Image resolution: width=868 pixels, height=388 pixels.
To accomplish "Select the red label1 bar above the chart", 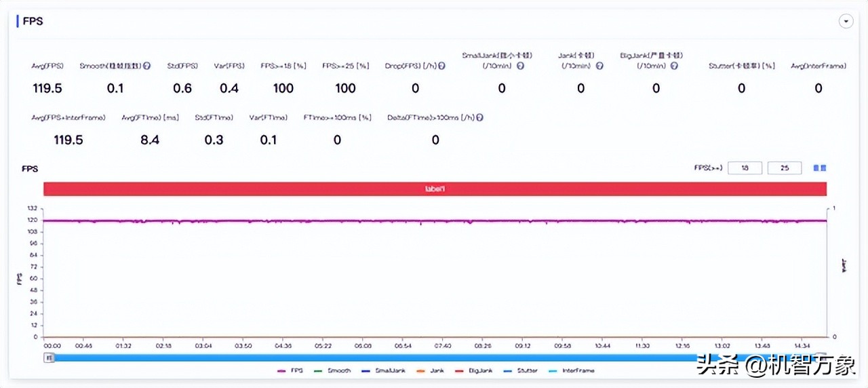I will coord(435,189).
